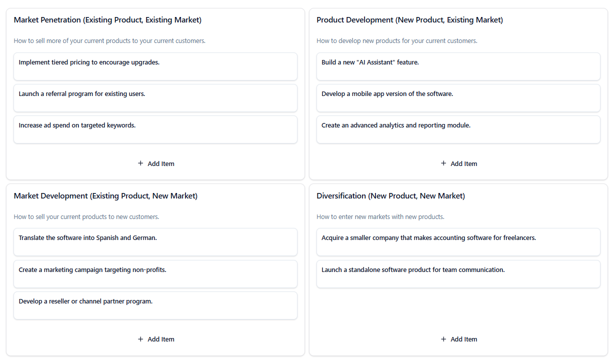Click the plus icon in Market Penetration

tap(140, 163)
